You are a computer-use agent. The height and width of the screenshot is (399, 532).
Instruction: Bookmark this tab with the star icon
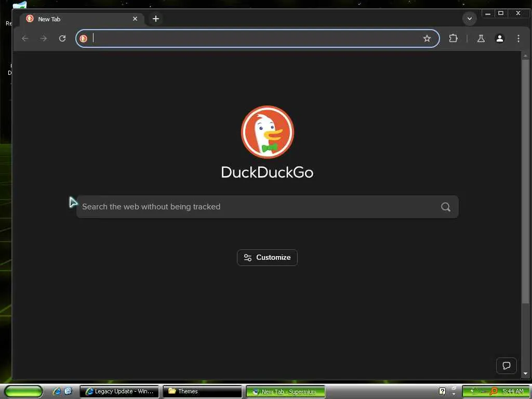427,38
